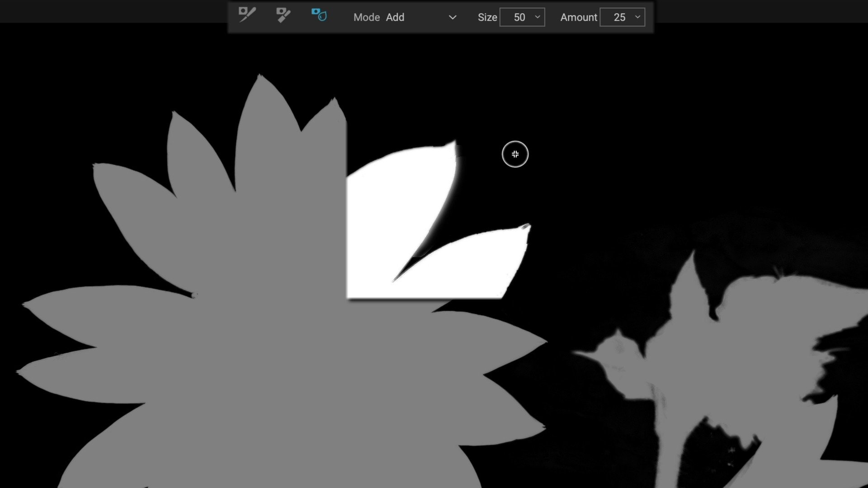Click the Mode label text

tap(366, 17)
